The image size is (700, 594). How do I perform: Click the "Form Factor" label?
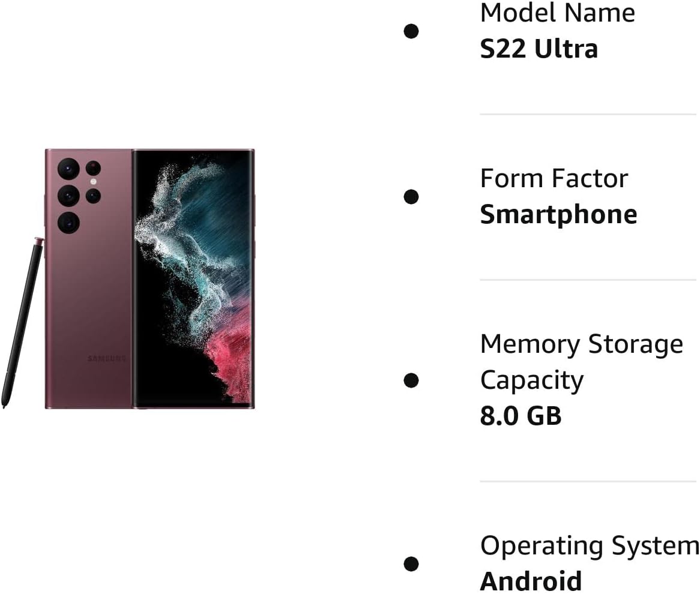click(554, 178)
